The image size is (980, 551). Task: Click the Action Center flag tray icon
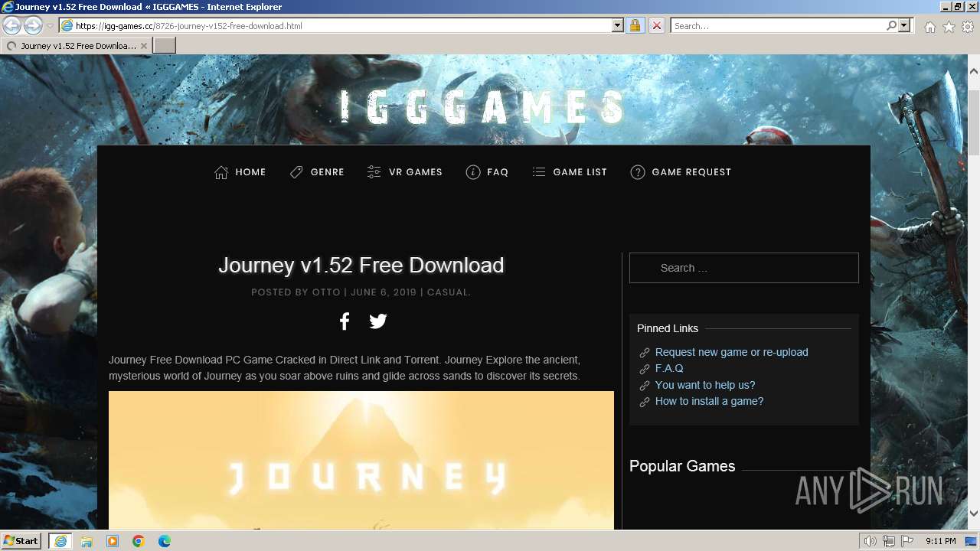906,541
